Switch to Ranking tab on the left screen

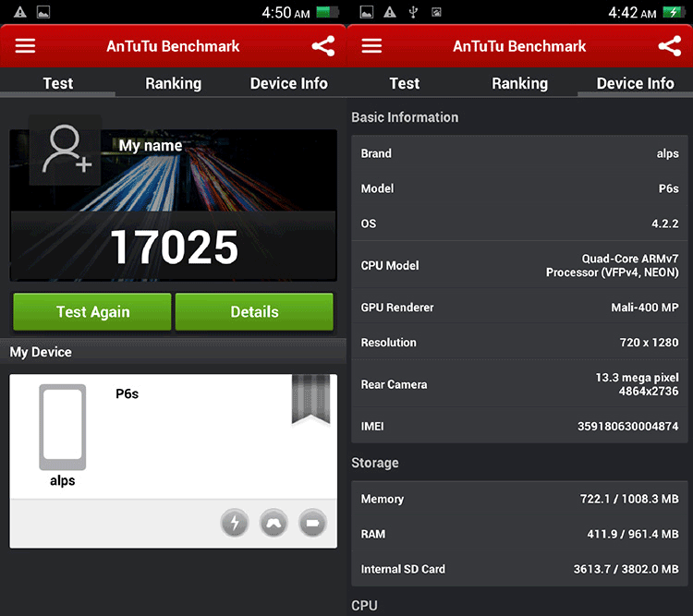point(173,83)
